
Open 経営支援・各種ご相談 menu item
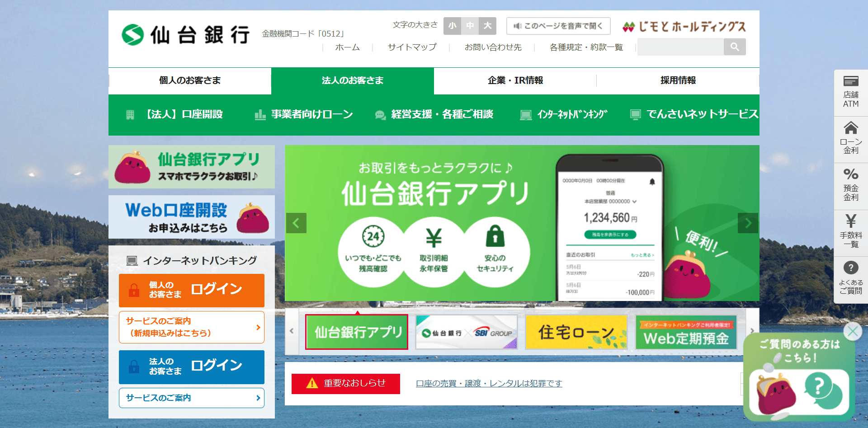(x=434, y=114)
